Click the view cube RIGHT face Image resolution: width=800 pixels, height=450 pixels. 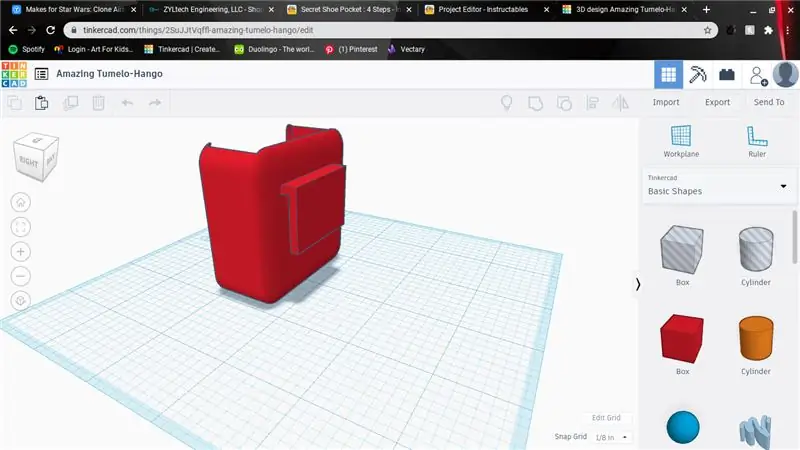point(29,162)
